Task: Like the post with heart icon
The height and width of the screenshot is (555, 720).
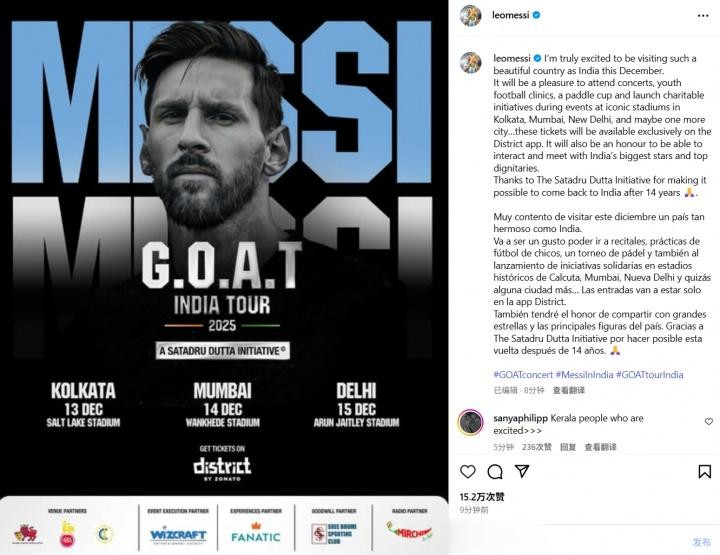Action: (x=469, y=471)
